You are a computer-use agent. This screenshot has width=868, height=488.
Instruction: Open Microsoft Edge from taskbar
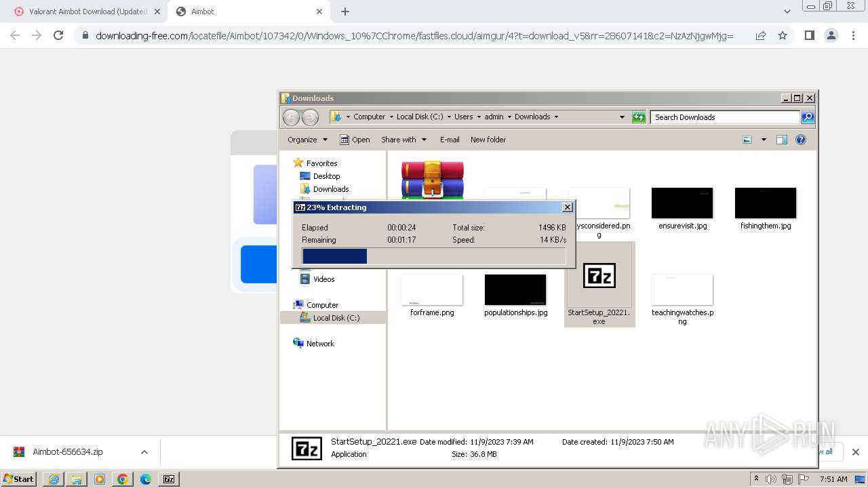146,479
